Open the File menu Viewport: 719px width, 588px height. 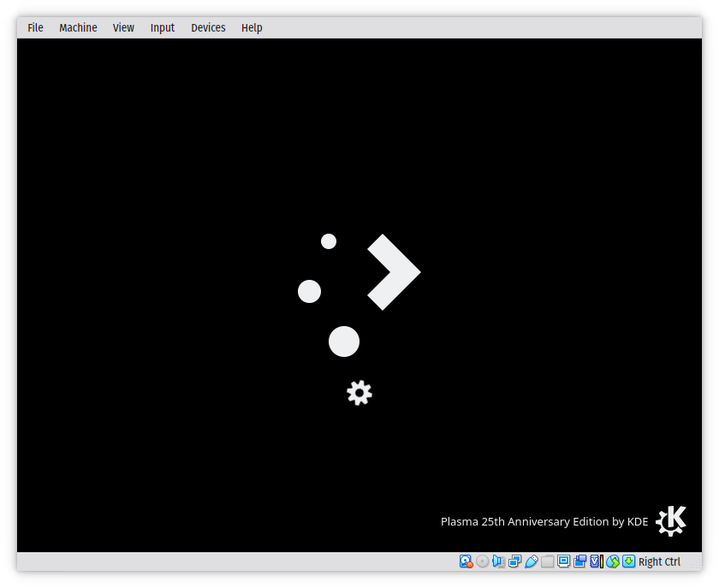[35, 28]
